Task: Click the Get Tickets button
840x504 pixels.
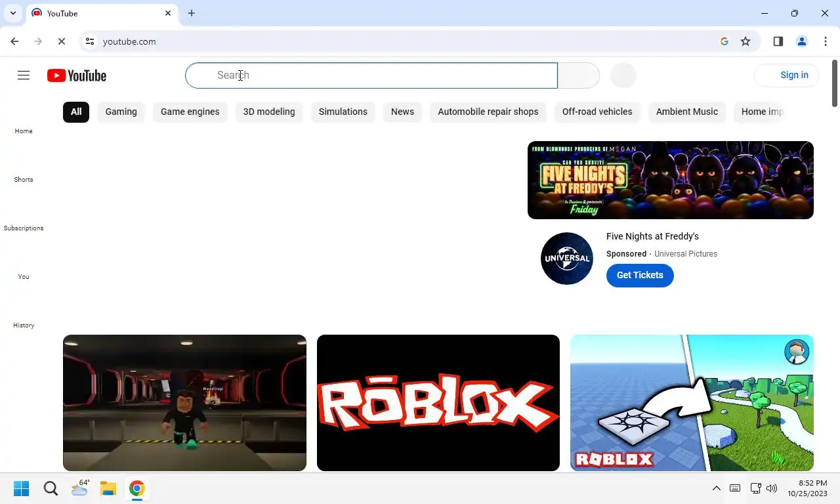Action: click(x=640, y=275)
